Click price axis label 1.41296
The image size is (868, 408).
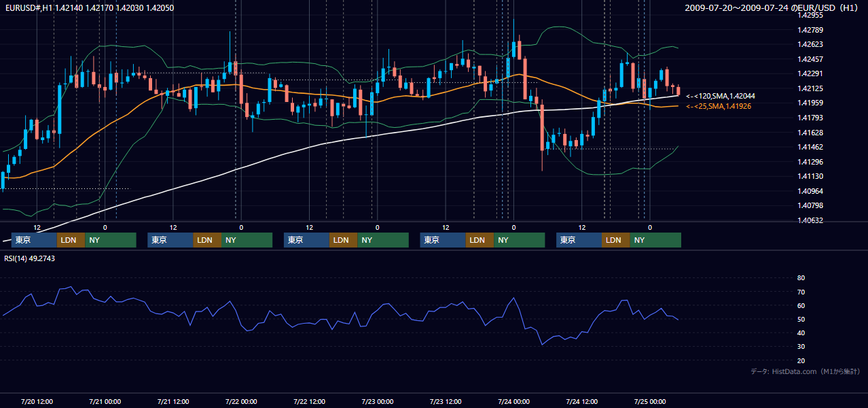pyautogui.click(x=810, y=162)
